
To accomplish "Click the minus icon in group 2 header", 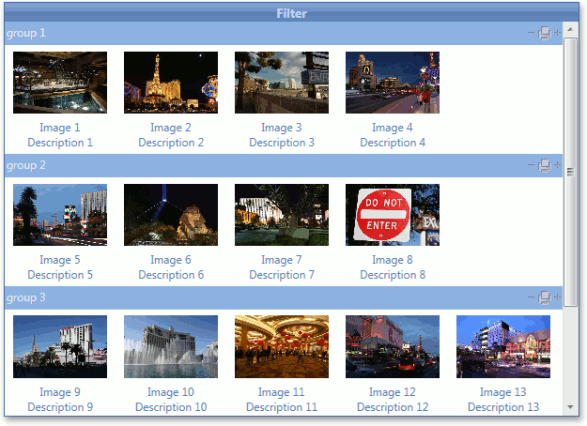I will pyautogui.click(x=531, y=165).
